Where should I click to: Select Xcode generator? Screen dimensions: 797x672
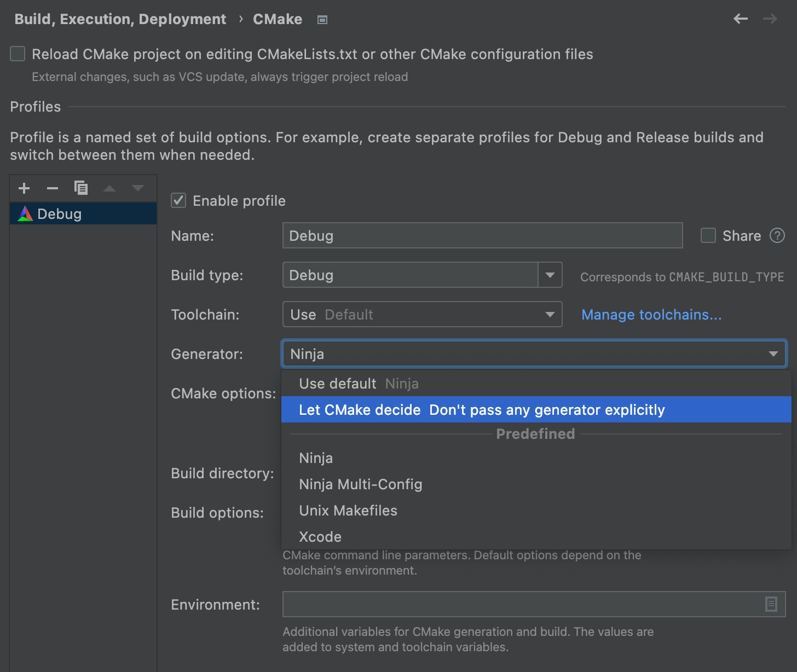[536, 537]
